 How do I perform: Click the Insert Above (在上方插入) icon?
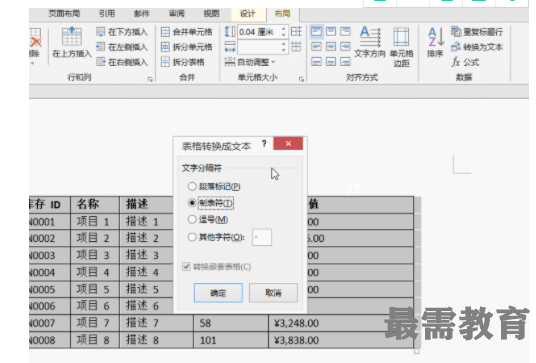(x=71, y=37)
